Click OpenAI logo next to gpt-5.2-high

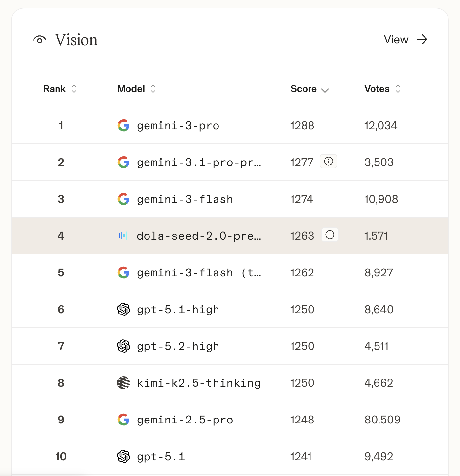pyautogui.click(x=124, y=346)
